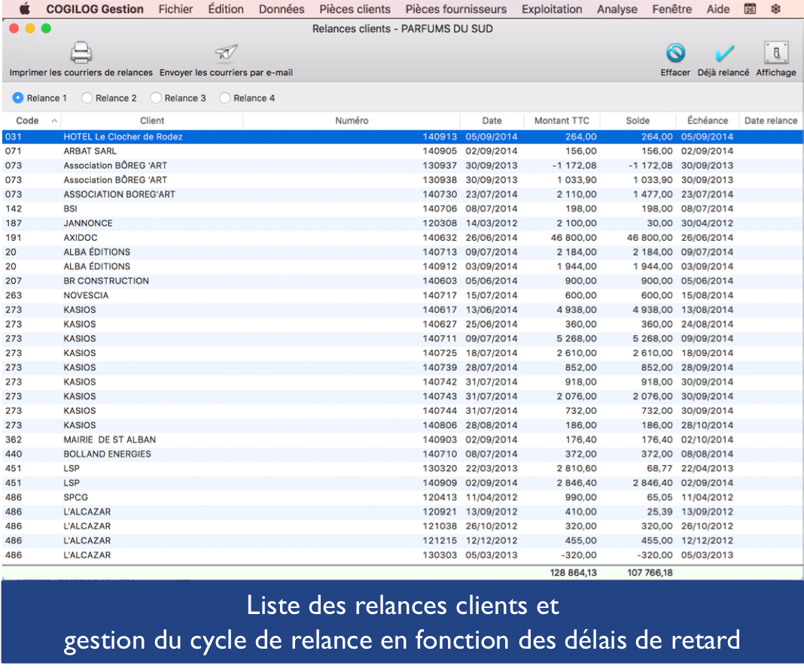804x672 pixels.
Task: Click the amount 46 800,00 in Montant TTC
Action: click(573, 238)
